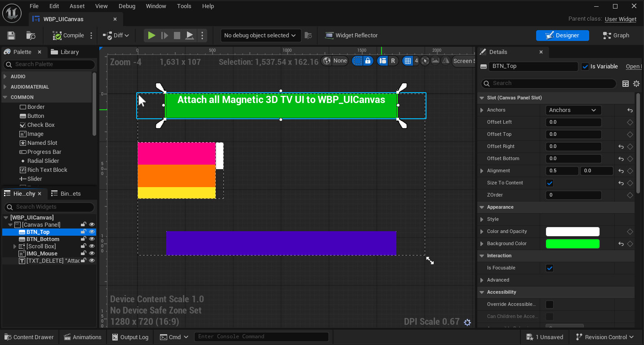Screen dimensions: 644x345
Task: Click the flip for right-to-left R icon
Action: [393, 60]
